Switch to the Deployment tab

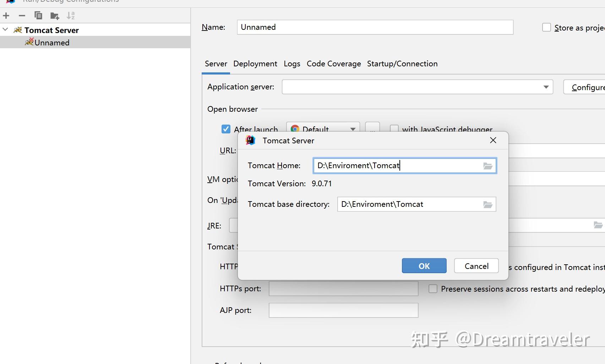coord(255,64)
